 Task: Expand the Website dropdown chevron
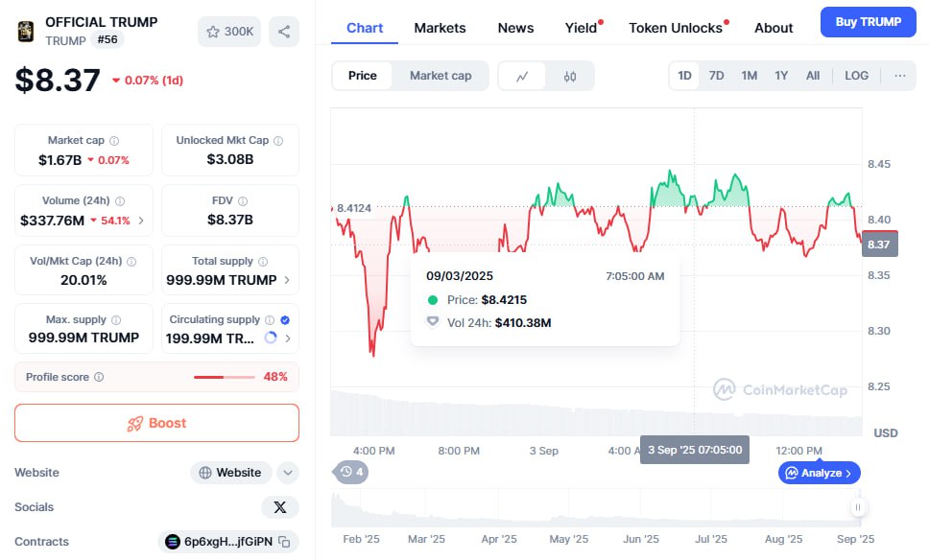(x=287, y=473)
